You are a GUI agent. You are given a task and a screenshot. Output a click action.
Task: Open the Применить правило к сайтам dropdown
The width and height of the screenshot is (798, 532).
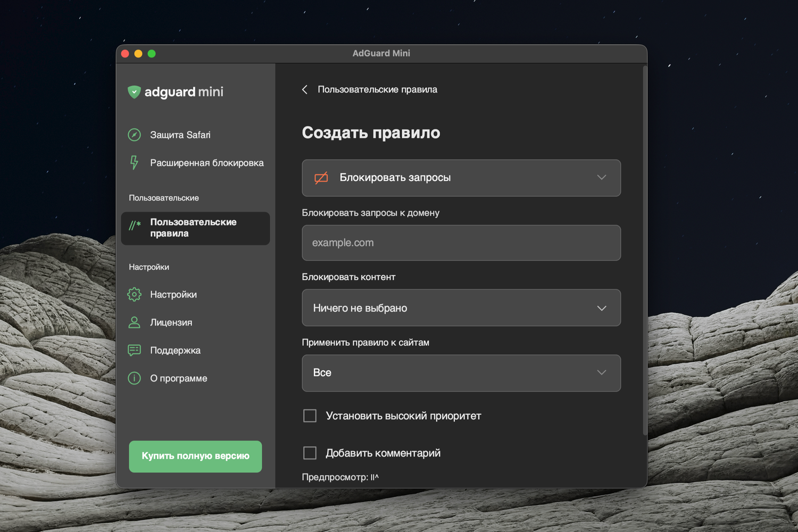[x=461, y=373]
